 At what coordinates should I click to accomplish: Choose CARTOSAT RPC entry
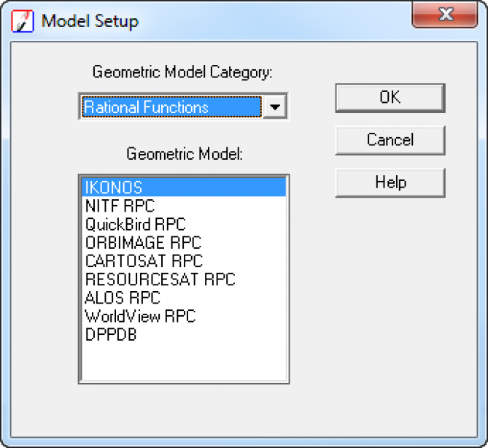(184, 261)
